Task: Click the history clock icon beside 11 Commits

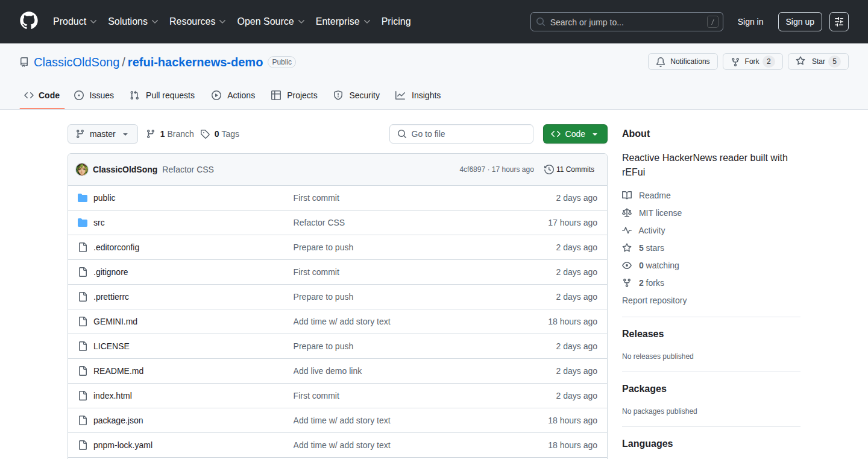Action: (x=549, y=169)
